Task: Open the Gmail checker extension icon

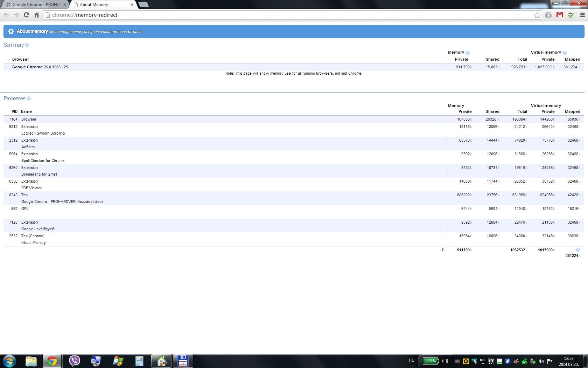Action: pyautogui.click(x=560, y=15)
